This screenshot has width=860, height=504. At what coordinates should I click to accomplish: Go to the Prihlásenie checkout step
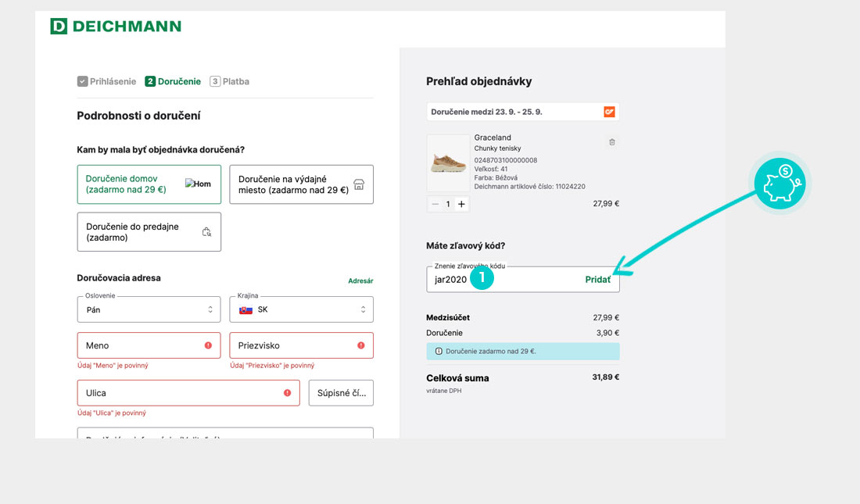tap(106, 81)
